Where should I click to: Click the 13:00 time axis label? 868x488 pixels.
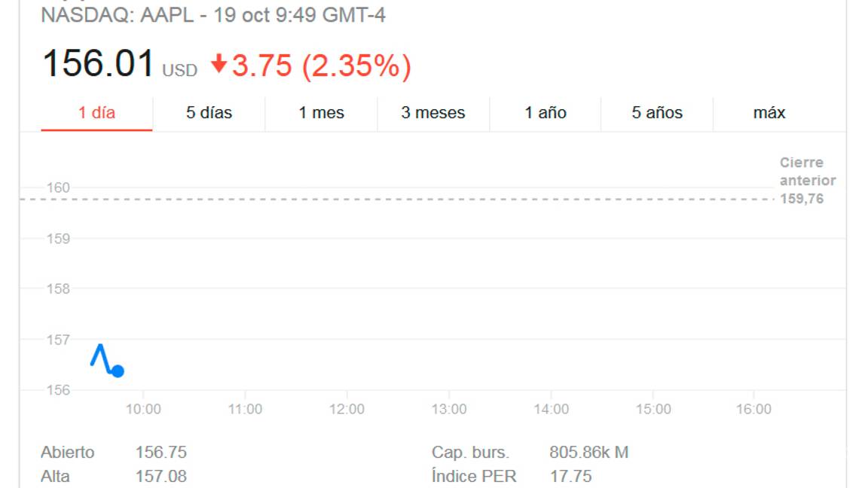tap(450, 409)
